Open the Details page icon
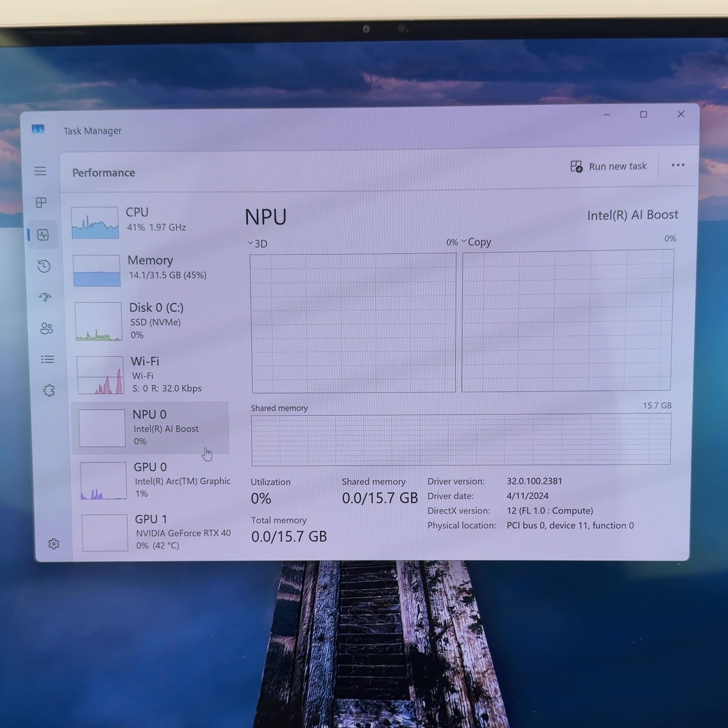The width and height of the screenshot is (728, 728). pyautogui.click(x=48, y=359)
